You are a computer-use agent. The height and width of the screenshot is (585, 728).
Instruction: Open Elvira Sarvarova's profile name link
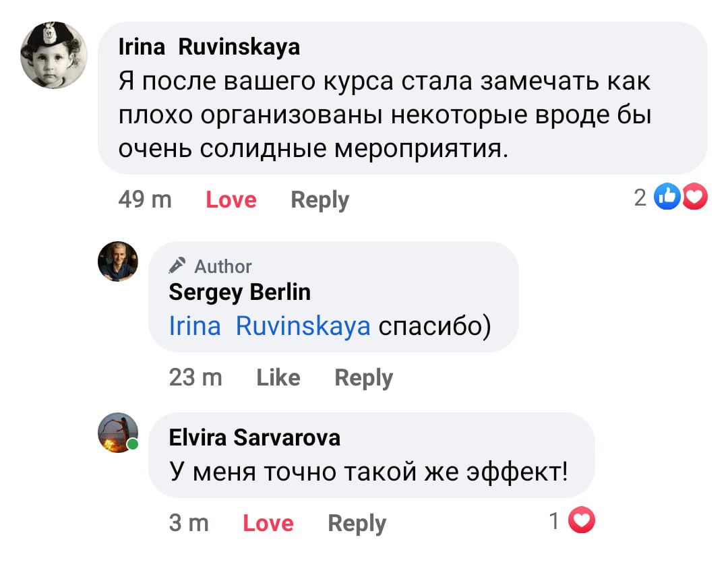coord(254,438)
